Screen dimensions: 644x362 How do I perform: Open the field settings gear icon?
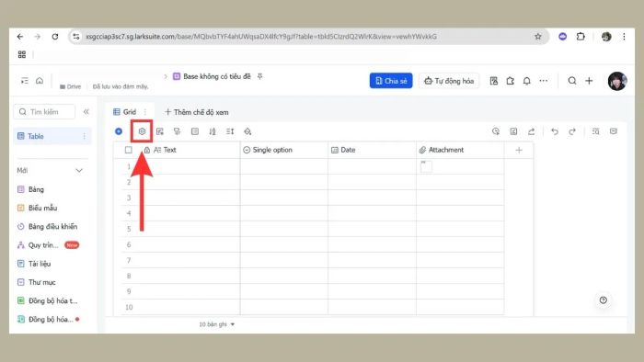pyautogui.click(x=142, y=131)
